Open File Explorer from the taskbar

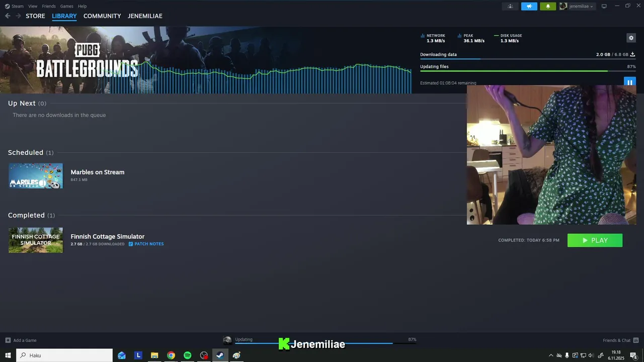point(154,355)
